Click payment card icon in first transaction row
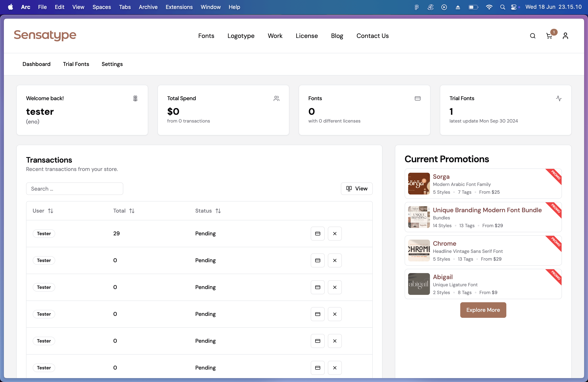 pyautogui.click(x=318, y=234)
